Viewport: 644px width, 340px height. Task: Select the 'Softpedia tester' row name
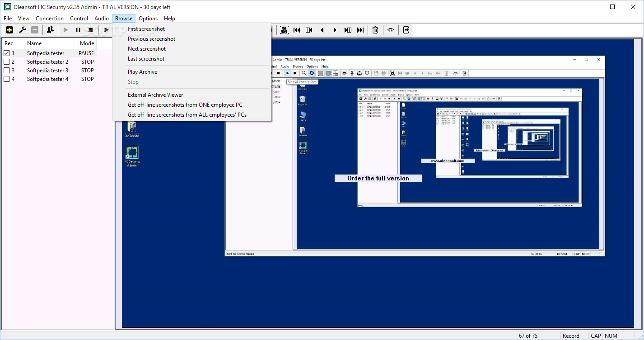[x=46, y=53]
